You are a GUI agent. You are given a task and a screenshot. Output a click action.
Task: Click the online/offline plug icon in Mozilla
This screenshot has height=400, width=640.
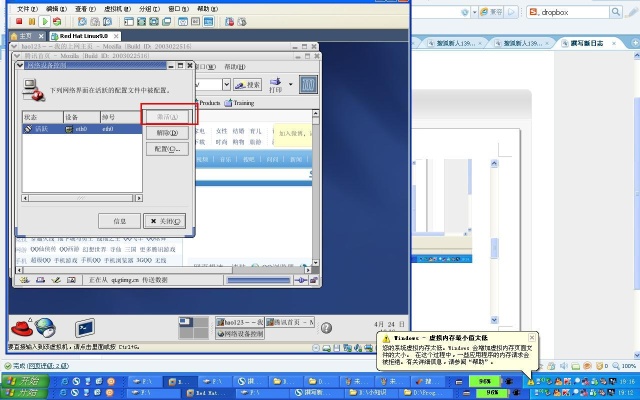click(301, 280)
